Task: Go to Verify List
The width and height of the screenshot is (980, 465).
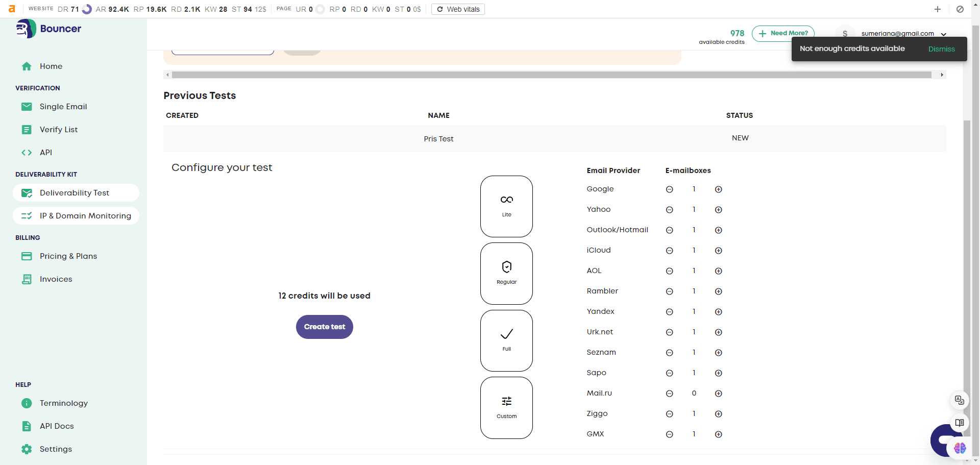Action: point(59,130)
